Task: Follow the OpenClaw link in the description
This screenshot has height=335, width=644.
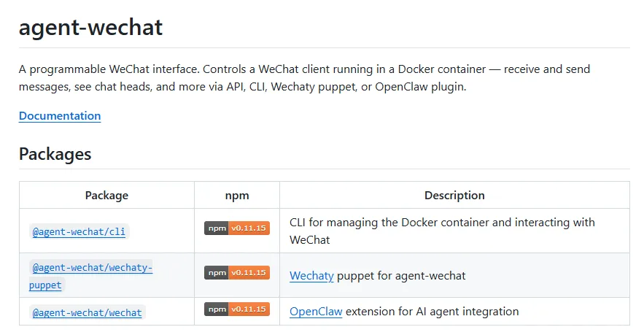Action: tap(316, 311)
